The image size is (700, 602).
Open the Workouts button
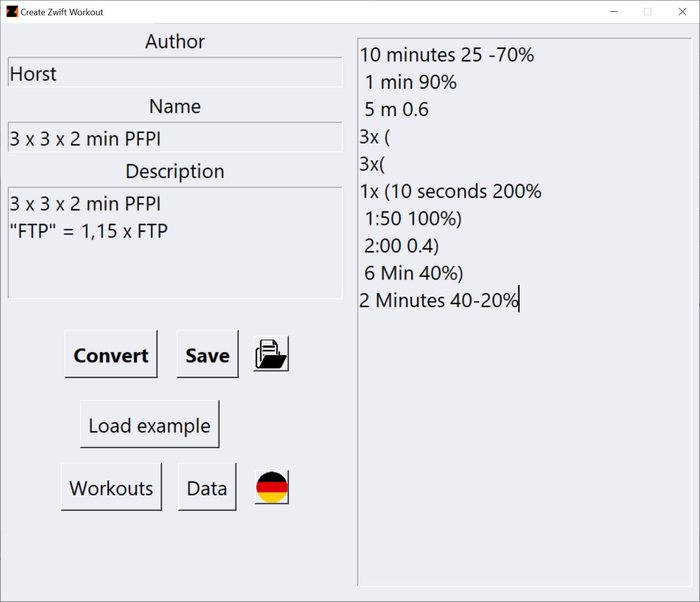point(111,487)
